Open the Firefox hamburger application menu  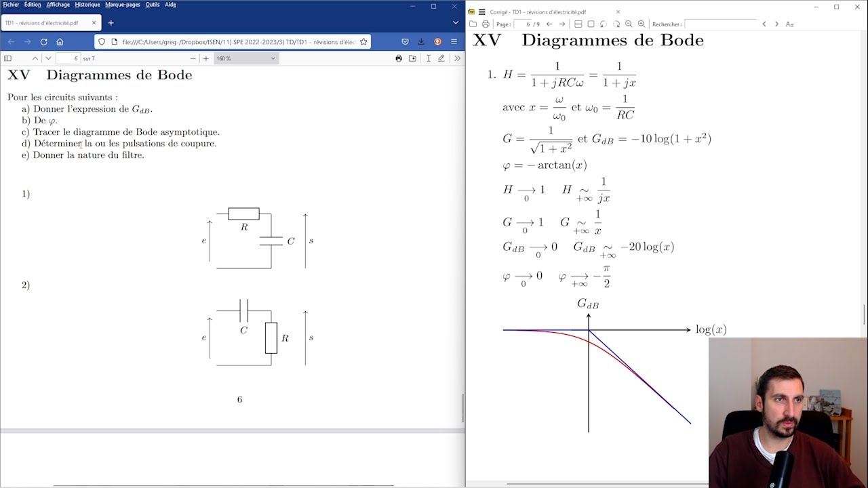click(454, 41)
